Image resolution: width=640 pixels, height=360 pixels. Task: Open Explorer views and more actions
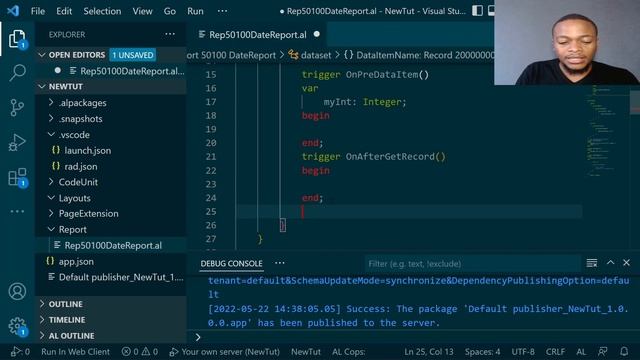point(170,34)
